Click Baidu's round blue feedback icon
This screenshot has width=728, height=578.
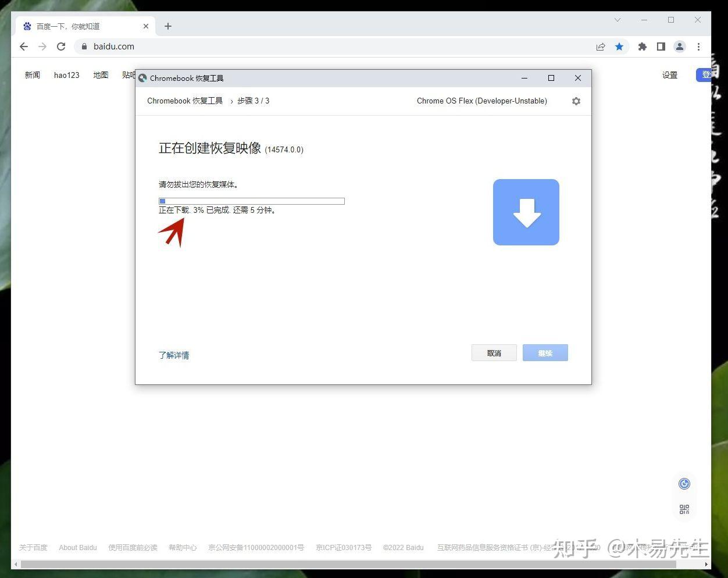(684, 484)
